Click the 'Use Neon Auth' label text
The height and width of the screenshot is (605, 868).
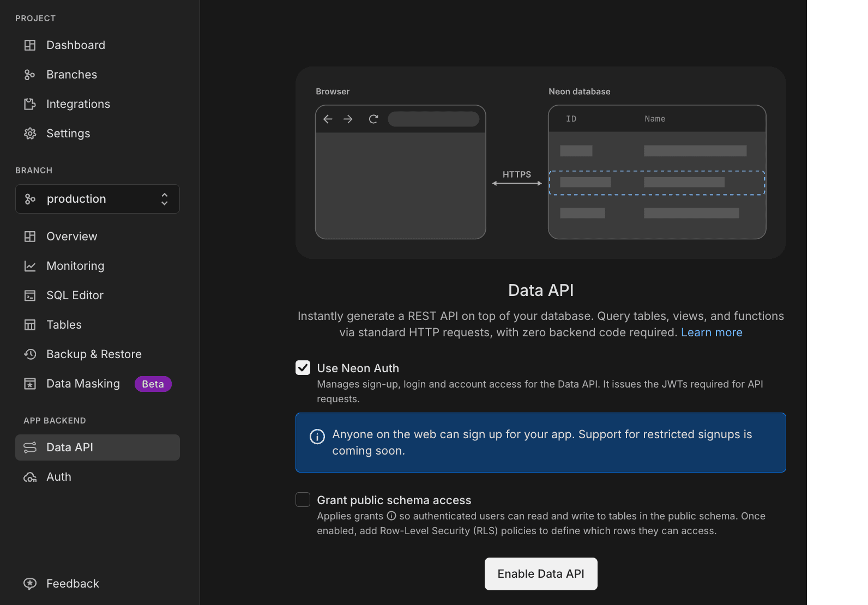pos(358,368)
